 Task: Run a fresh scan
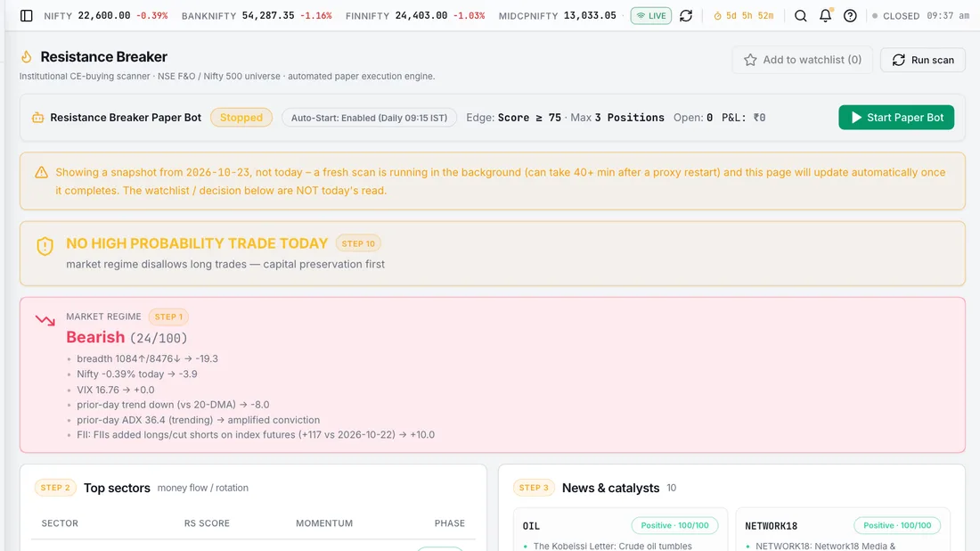(x=922, y=60)
